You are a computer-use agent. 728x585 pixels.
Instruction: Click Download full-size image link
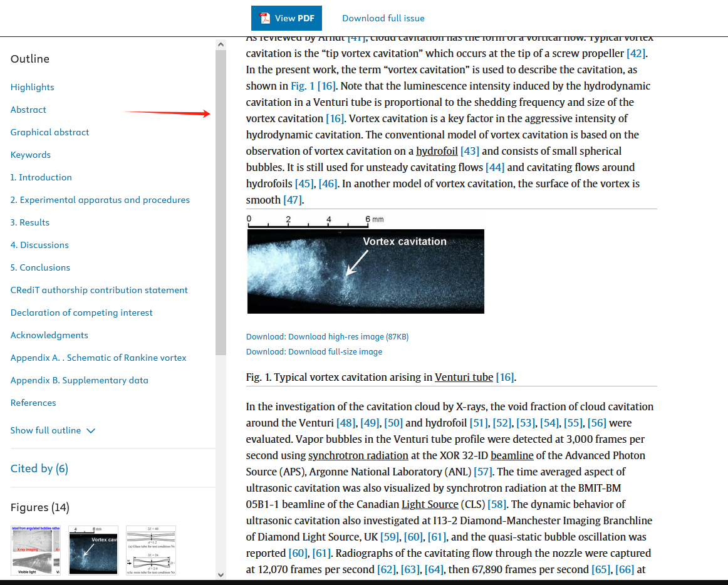tap(315, 351)
